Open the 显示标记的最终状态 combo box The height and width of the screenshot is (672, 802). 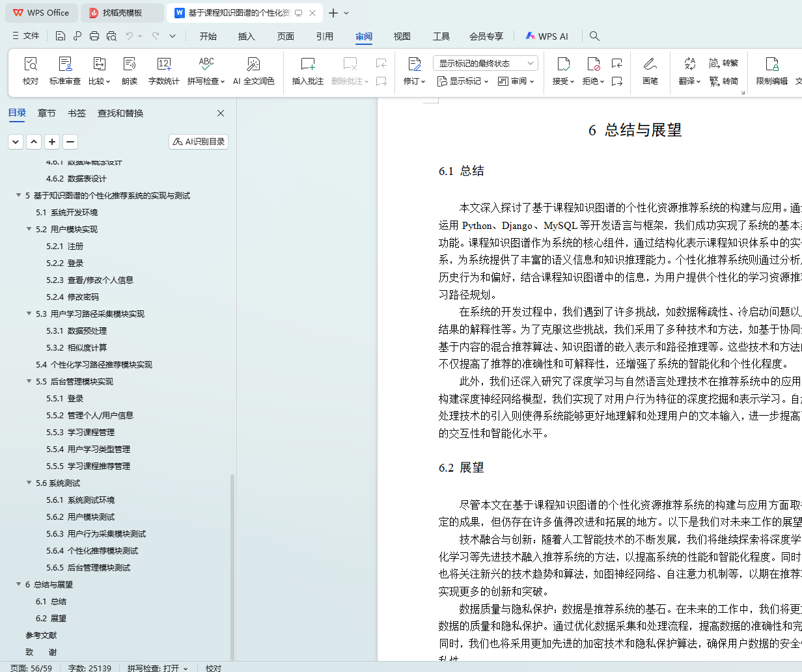coord(485,63)
